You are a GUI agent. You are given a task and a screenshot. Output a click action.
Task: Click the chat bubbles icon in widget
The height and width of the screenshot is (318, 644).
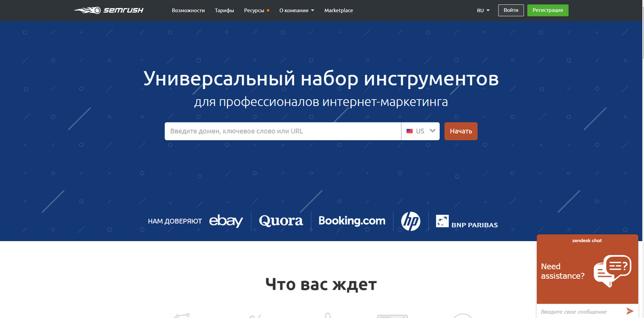[x=612, y=271]
